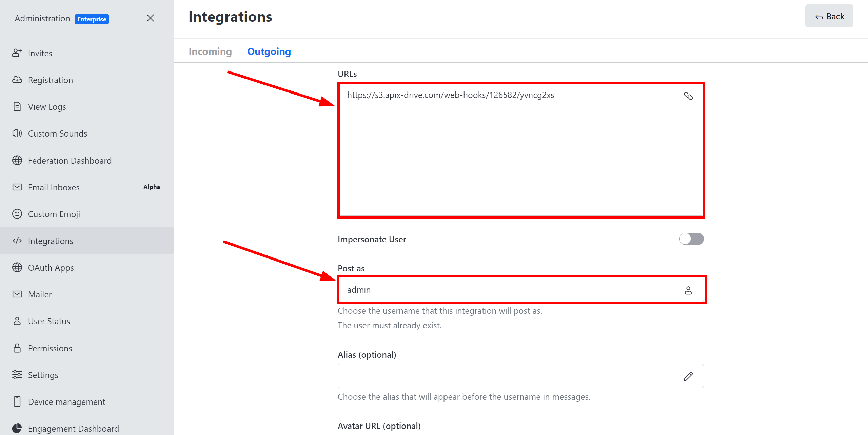This screenshot has height=435, width=868.
Task: Click the pencil icon in Alias field
Action: click(x=688, y=376)
